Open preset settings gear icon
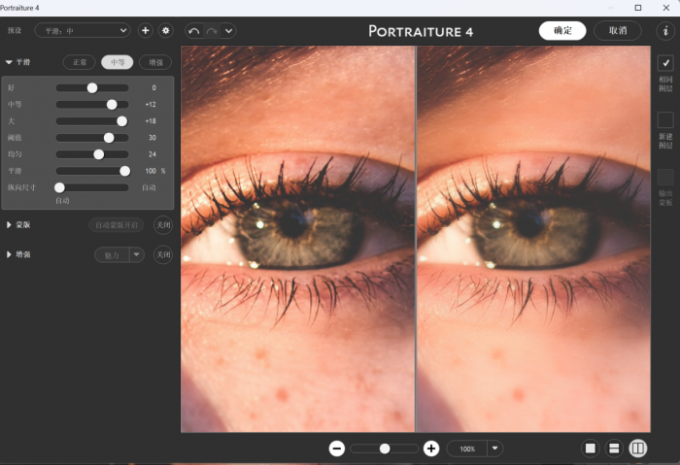Image resolution: width=680 pixels, height=465 pixels. point(166,31)
